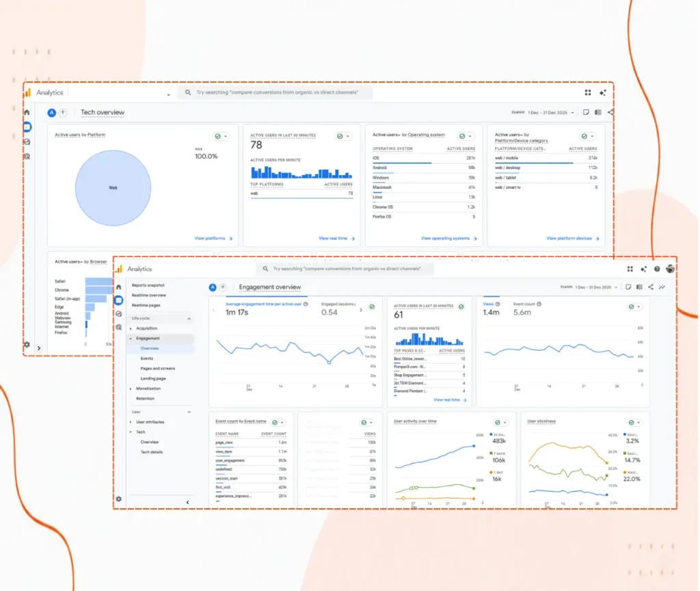Click View real time link in Engagement overview
700x591 pixels.
450,399
